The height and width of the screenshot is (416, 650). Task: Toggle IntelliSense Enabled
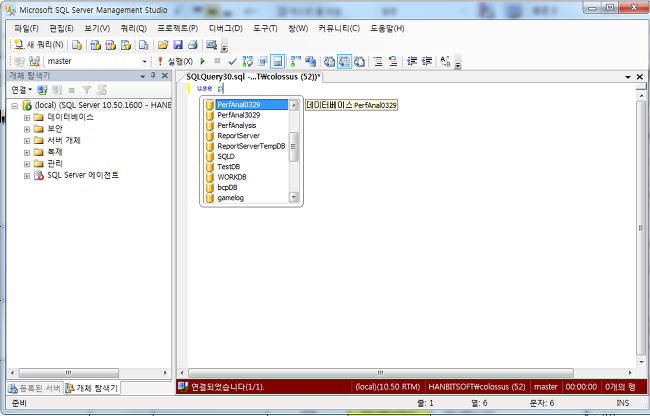tap(277, 61)
